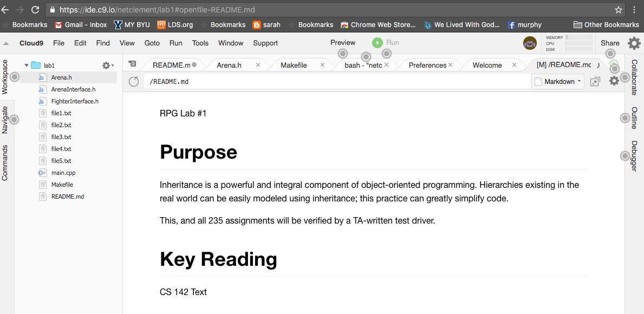Switch to the unsaved README.md tab
The width and height of the screenshot is (644, 314).
pyautogui.click(x=171, y=65)
